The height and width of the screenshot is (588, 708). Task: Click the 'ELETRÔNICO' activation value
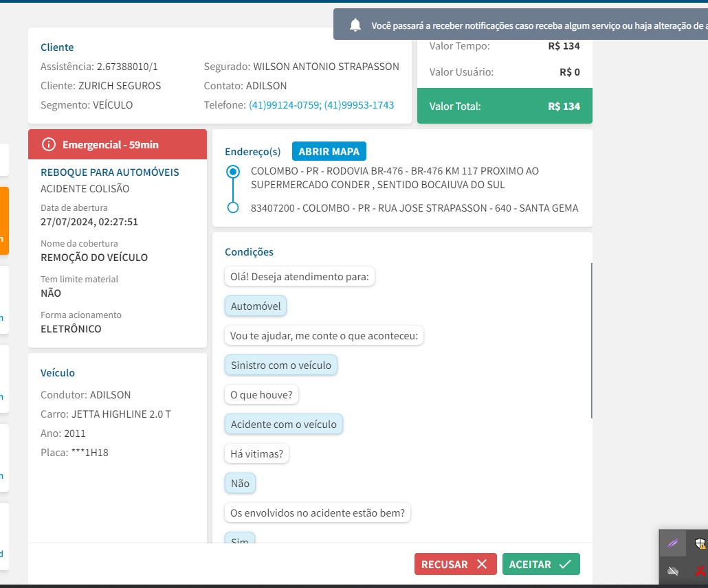pos(71,329)
